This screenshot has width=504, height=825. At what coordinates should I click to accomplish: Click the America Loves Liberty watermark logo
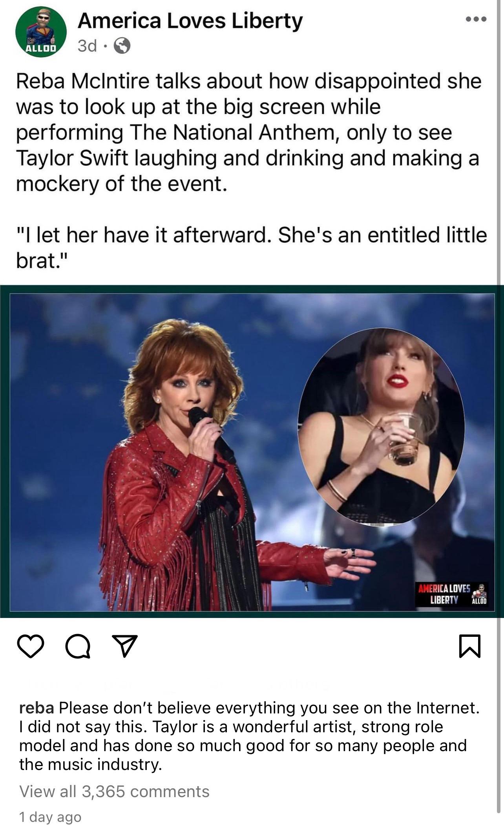tap(444, 594)
